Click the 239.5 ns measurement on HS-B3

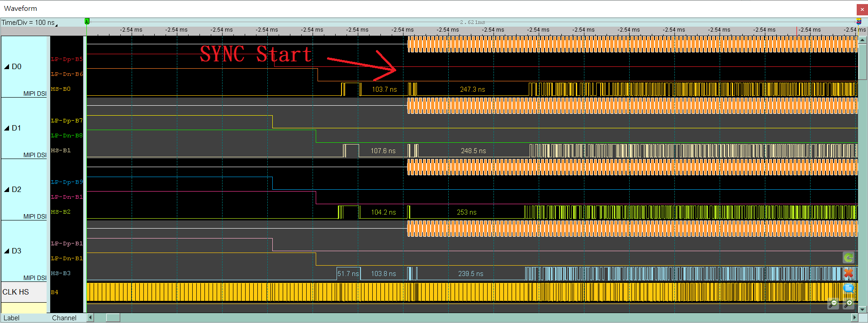471,274
